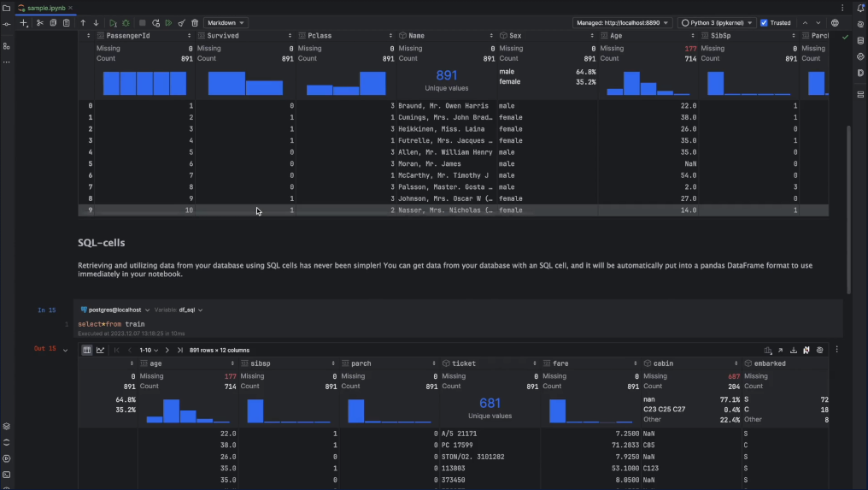Run cell with the green play icon

coord(113,23)
